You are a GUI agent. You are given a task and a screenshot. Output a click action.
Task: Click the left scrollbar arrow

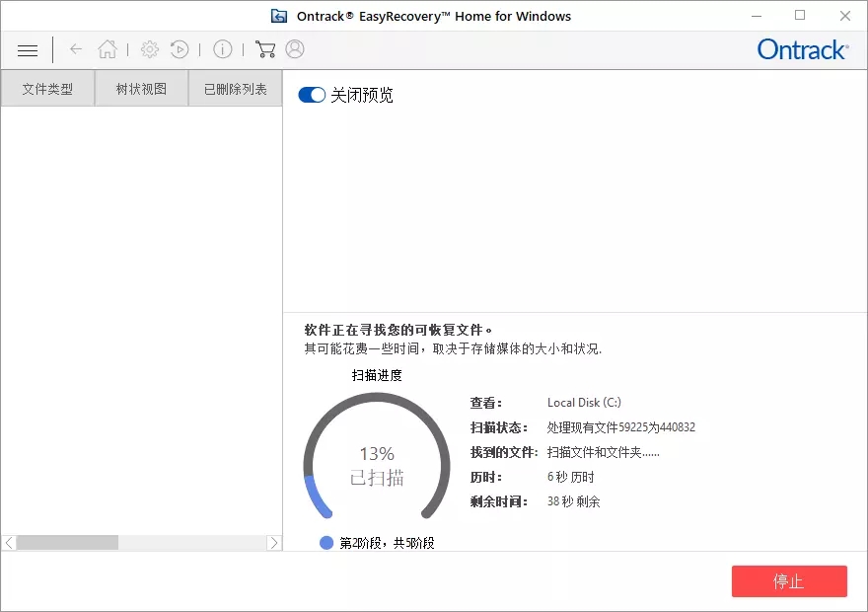pyautogui.click(x=9, y=543)
